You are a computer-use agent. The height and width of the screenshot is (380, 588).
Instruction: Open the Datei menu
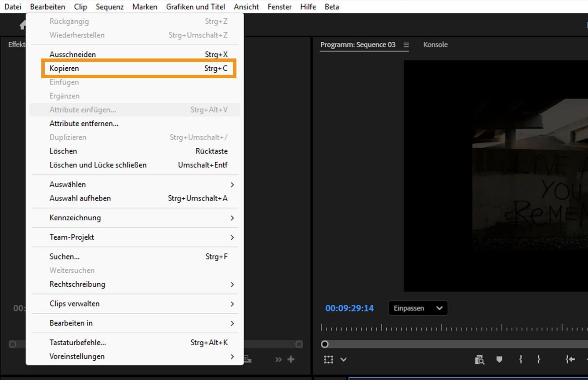13,7
